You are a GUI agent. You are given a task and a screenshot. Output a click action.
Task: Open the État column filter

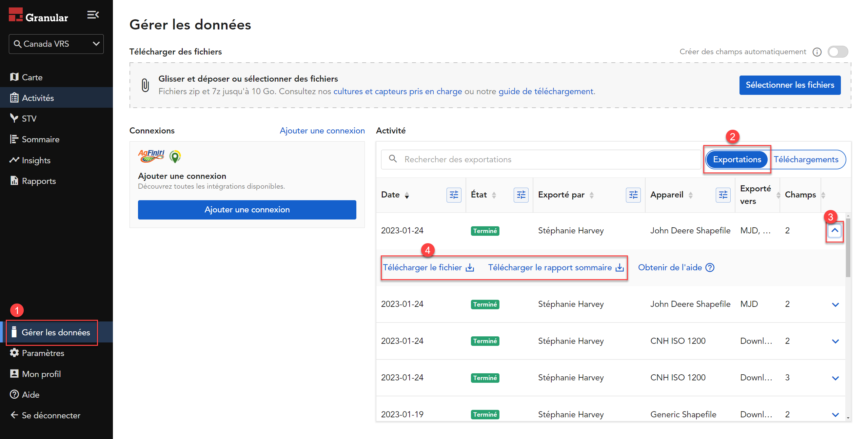521,195
